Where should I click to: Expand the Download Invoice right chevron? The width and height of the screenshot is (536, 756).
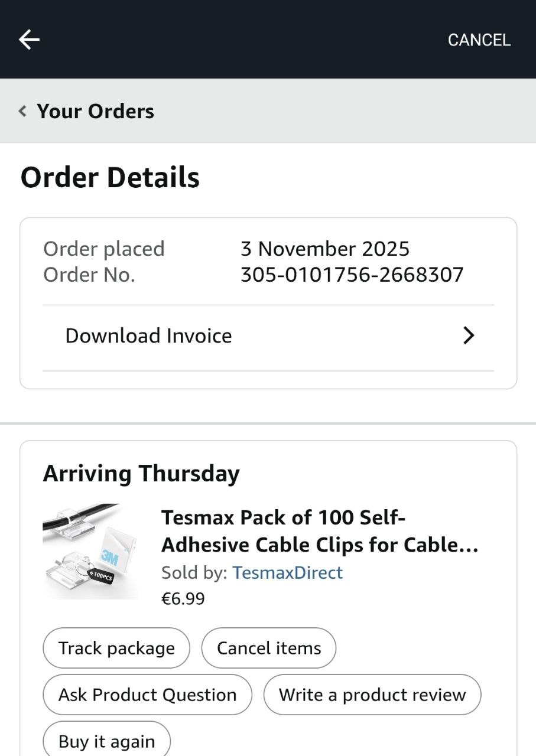point(468,335)
